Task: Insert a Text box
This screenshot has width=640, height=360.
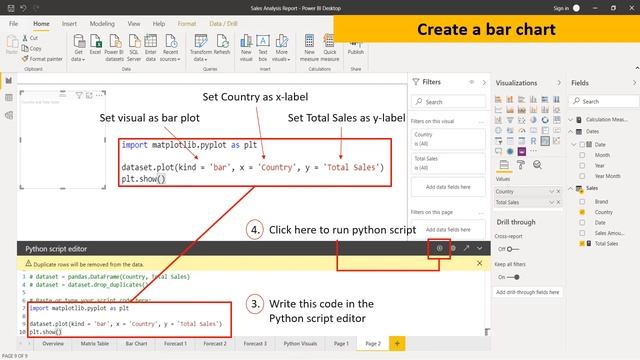Action: tap(263, 48)
